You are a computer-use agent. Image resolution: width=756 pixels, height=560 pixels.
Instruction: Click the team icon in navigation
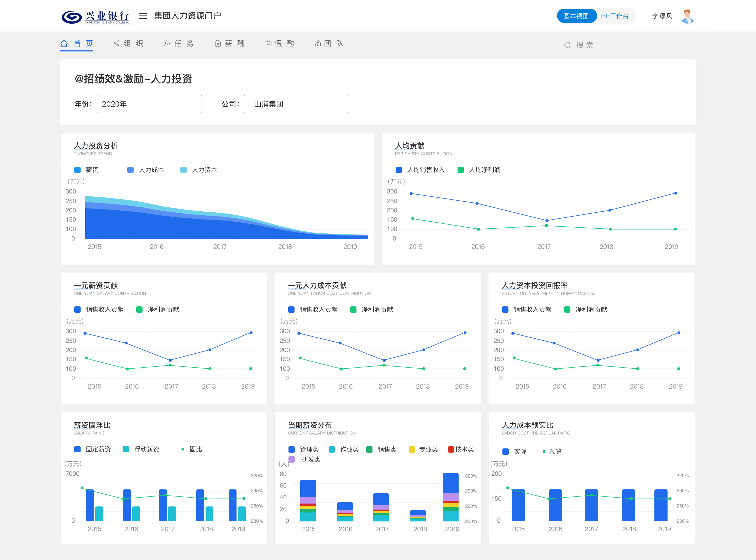click(318, 43)
